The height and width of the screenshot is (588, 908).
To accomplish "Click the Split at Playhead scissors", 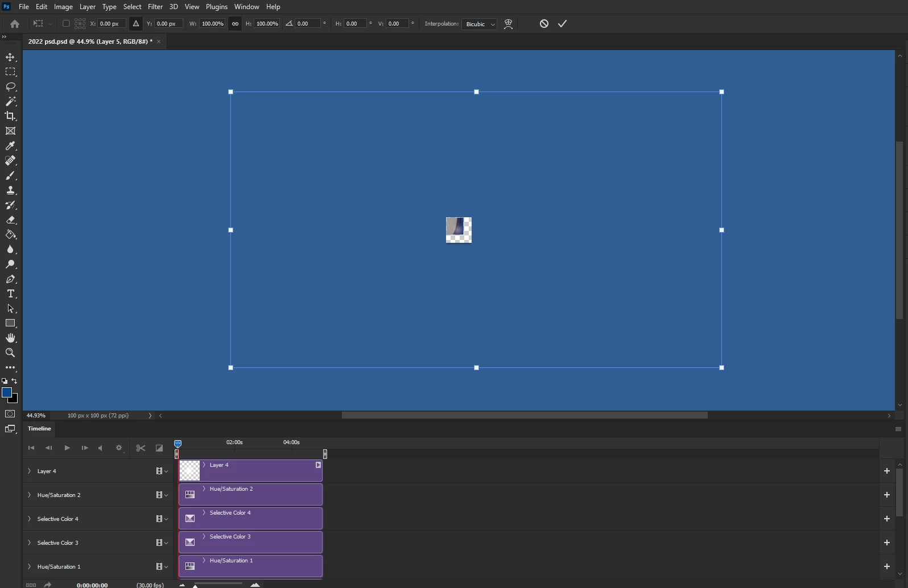I will [141, 448].
